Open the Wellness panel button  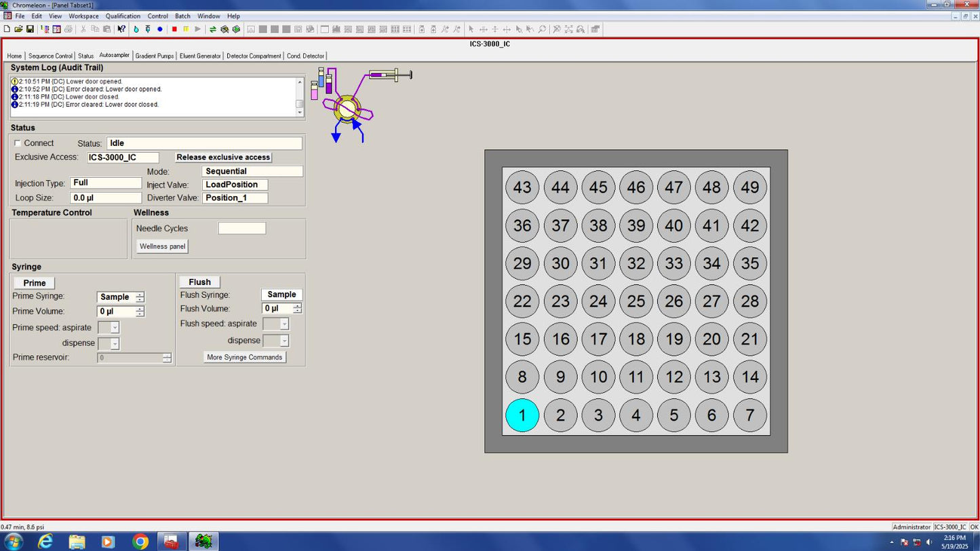162,246
